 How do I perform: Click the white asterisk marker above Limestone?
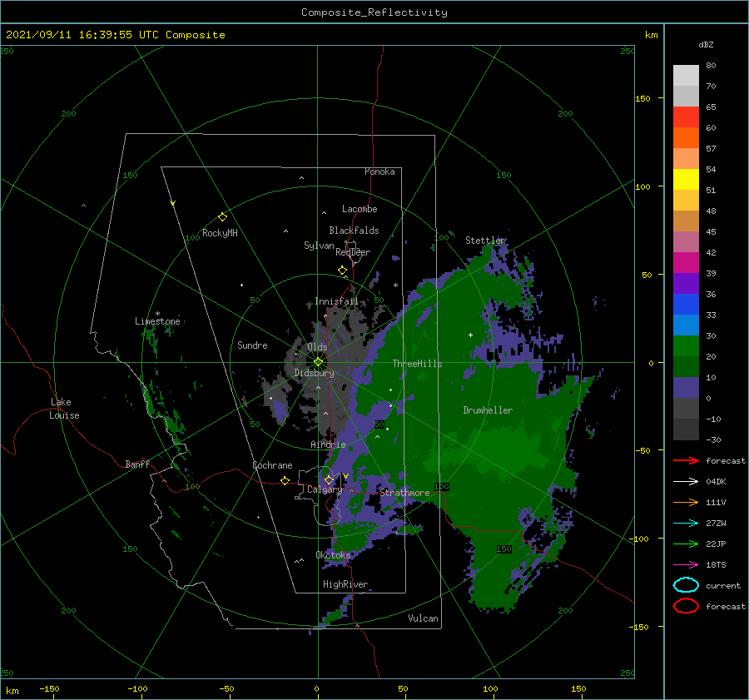(157, 314)
